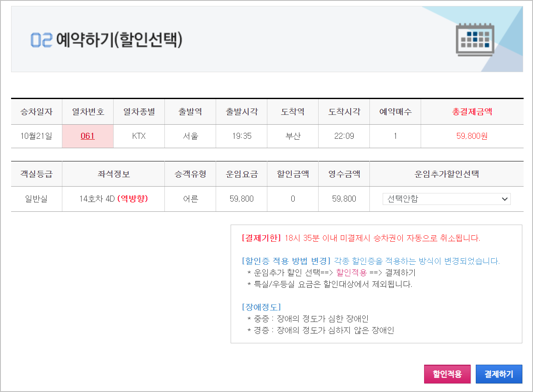This screenshot has height=392, width=533.
Task: Select the 승차일자 column header
Action: (x=37, y=112)
